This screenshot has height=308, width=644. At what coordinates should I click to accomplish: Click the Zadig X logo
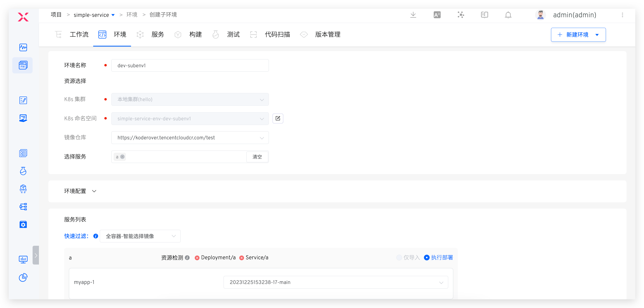23,17
